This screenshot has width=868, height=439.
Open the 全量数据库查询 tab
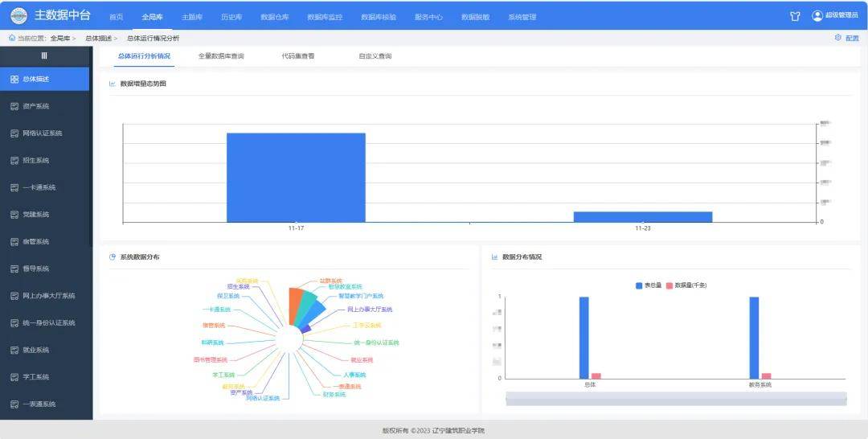point(221,56)
